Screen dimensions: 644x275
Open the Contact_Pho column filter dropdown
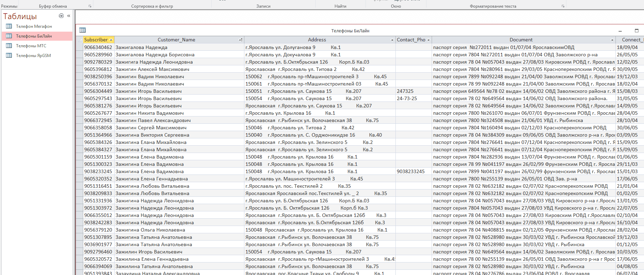click(x=429, y=40)
